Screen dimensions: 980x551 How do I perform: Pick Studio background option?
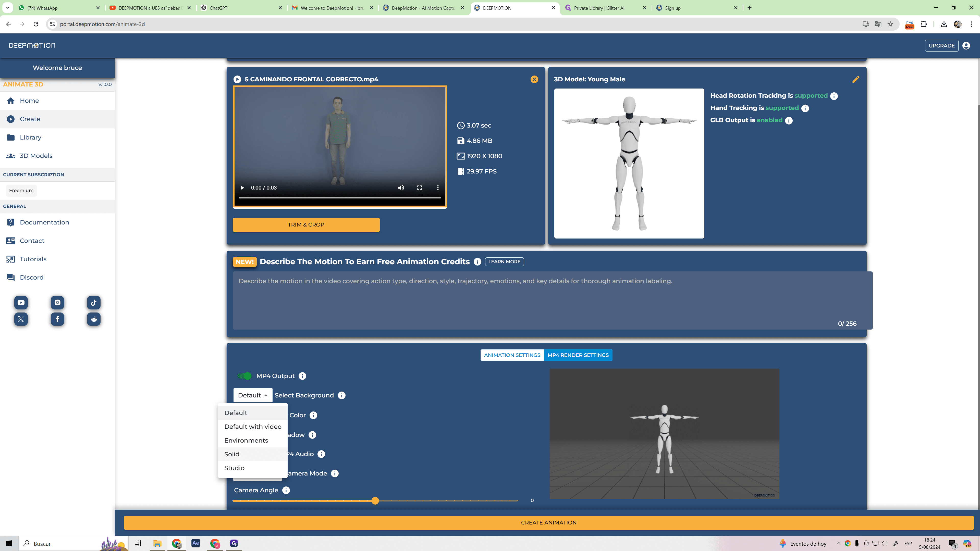tap(253, 468)
